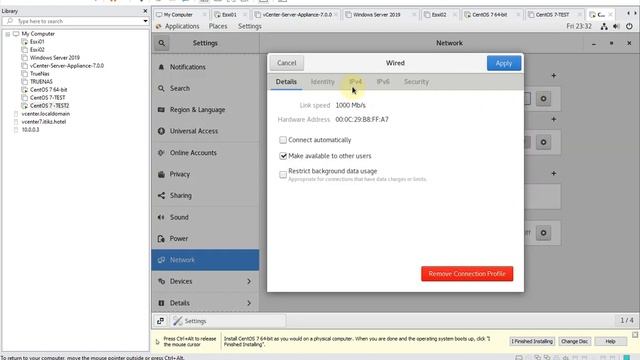Click the bottom gear button in Network panel
Screen dimensions: 640x360
(x=543, y=233)
